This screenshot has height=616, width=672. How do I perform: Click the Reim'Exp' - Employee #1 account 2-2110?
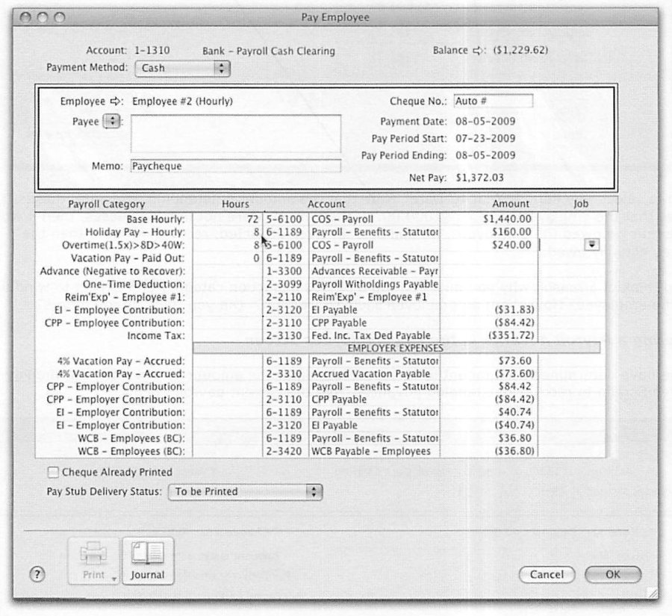pyautogui.click(x=346, y=297)
